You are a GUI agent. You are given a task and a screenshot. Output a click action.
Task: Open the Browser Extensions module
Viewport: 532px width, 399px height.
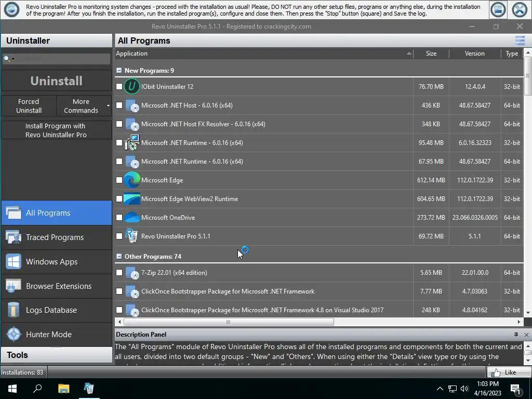click(56, 286)
